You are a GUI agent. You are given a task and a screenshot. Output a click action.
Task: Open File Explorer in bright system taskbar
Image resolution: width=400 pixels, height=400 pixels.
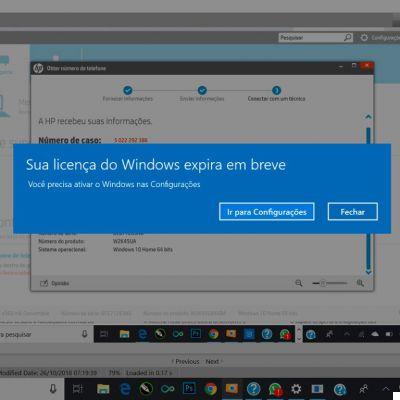[x=103, y=389]
